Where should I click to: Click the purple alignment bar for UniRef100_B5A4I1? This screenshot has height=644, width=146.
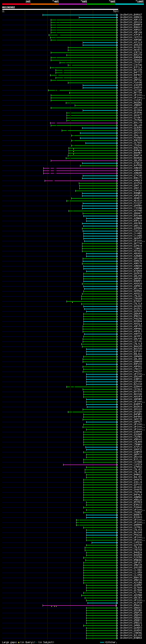(x=80, y=605)
